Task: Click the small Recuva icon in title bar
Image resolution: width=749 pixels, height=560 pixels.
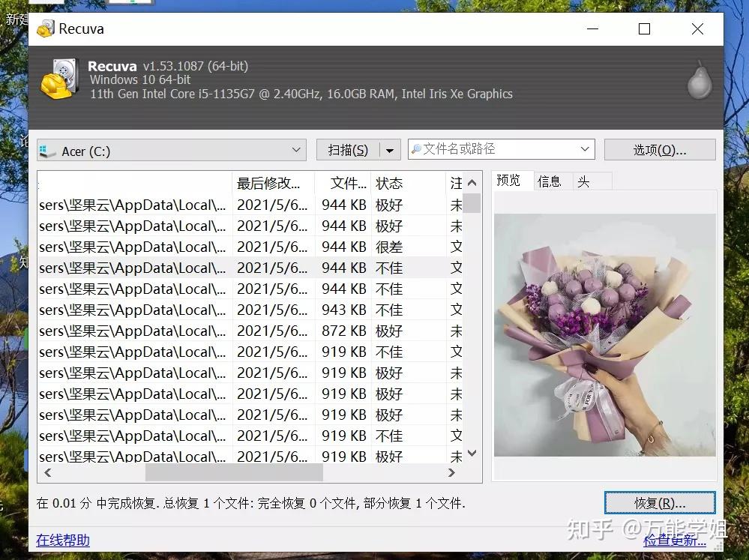Action: click(x=46, y=28)
